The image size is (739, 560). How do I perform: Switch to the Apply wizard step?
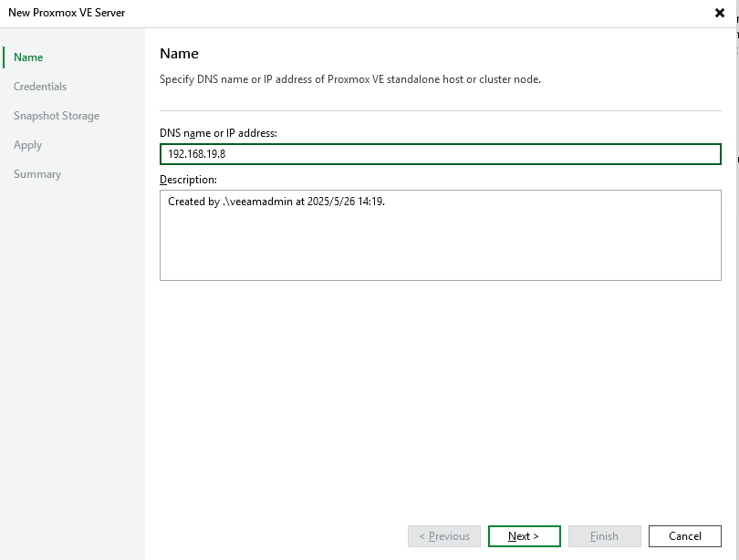point(27,145)
